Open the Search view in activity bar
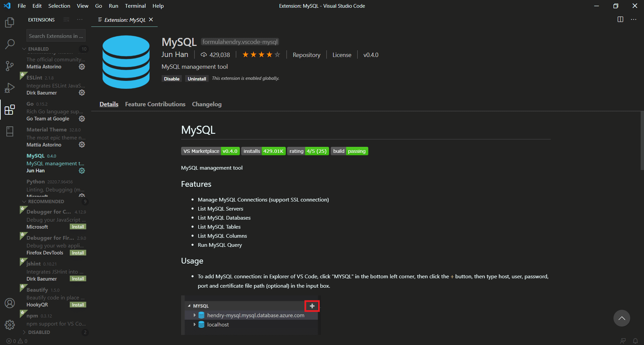 pos(10,44)
